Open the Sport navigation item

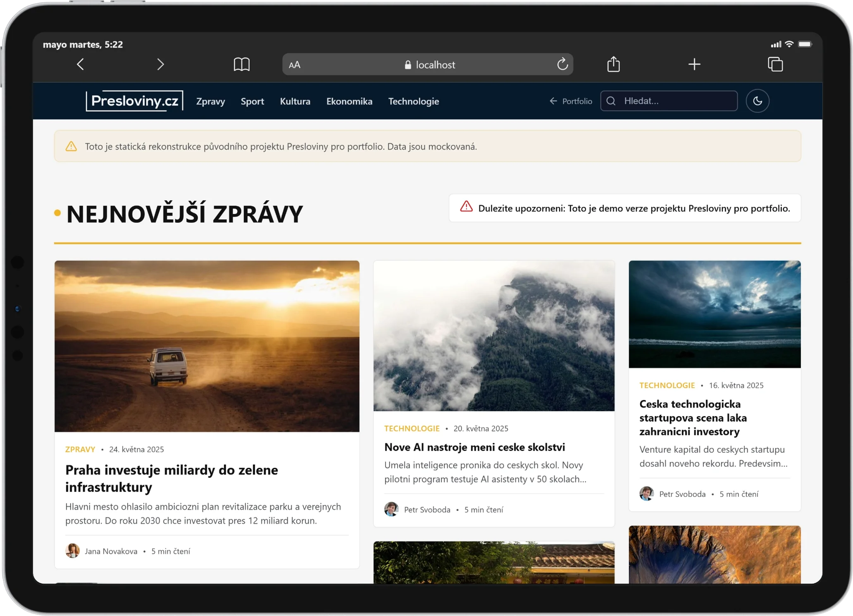(252, 101)
